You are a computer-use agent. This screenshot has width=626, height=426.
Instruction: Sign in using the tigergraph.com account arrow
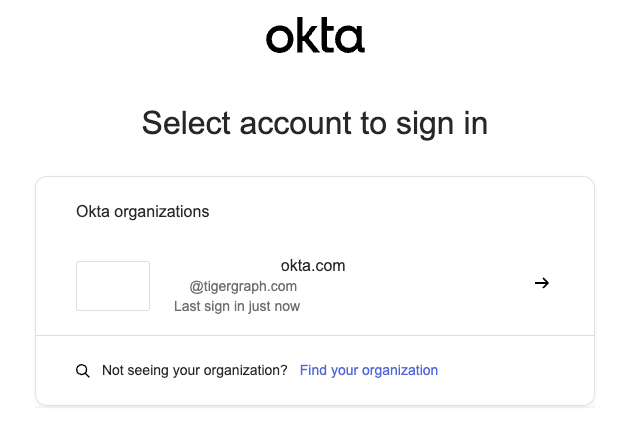click(542, 283)
